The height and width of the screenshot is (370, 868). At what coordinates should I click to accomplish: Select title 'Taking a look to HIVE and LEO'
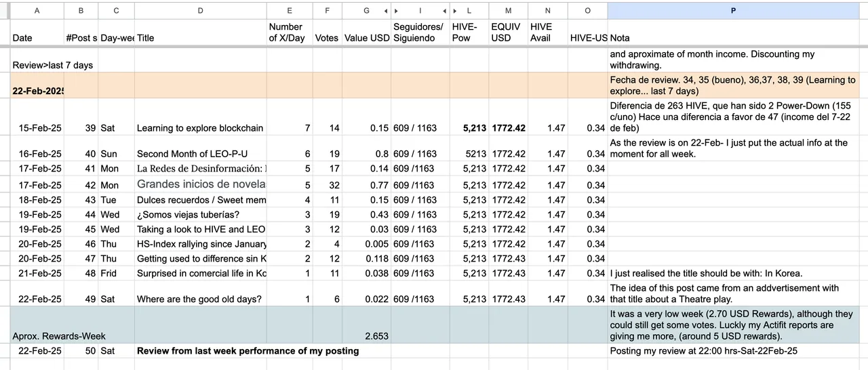[200, 229]
